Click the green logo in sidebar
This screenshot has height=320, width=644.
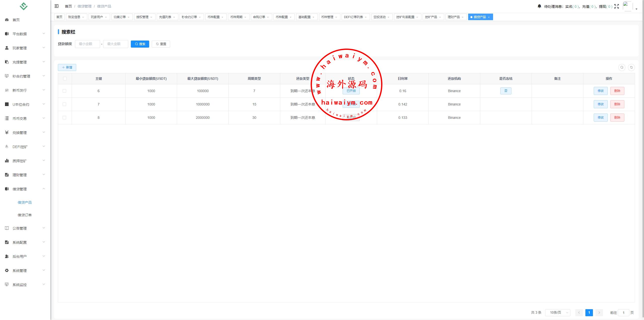click(24, 6)
